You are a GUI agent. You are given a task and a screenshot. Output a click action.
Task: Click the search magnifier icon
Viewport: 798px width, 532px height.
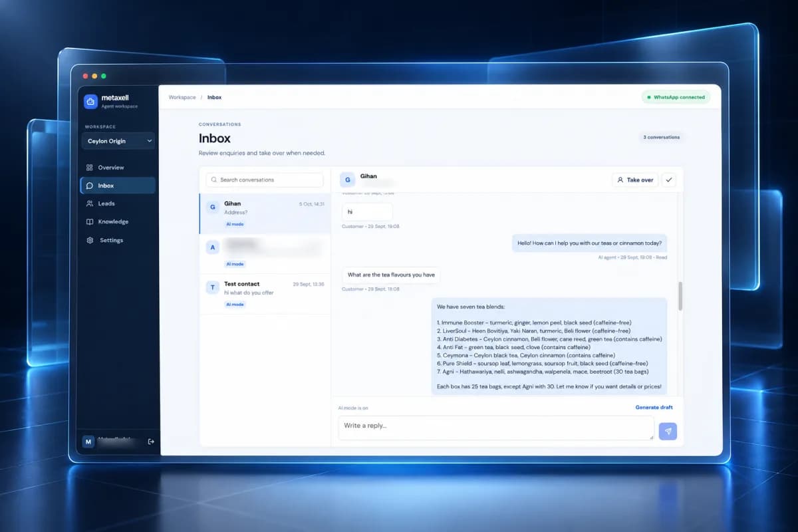coord(215,180)
